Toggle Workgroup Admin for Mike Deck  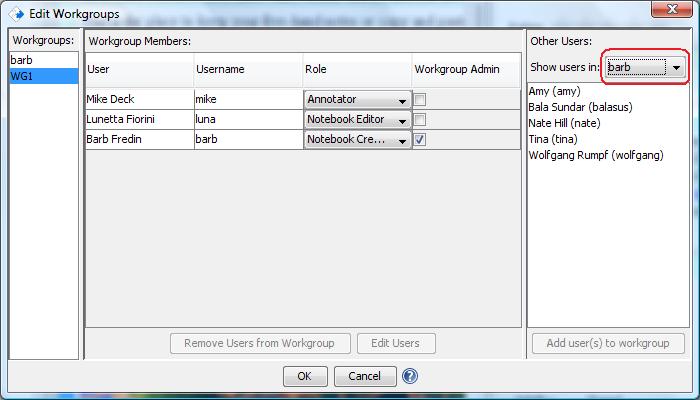tap(420, 100)
